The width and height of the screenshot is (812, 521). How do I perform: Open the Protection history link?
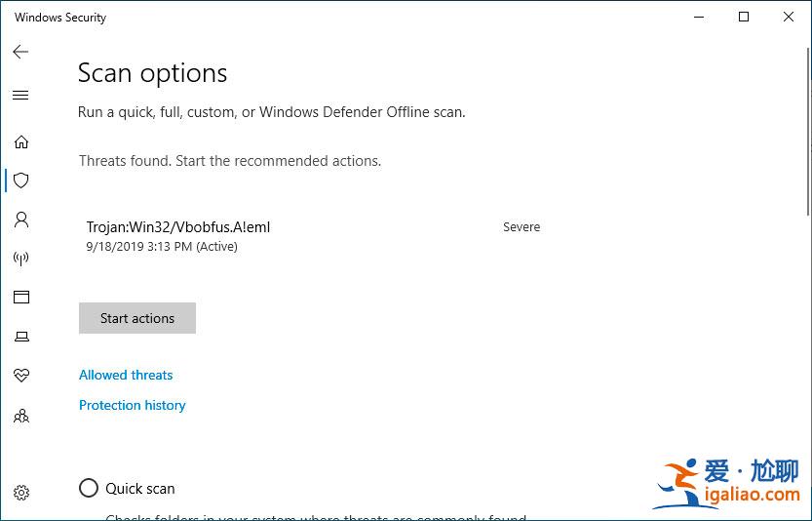click(x=132, y=405)
